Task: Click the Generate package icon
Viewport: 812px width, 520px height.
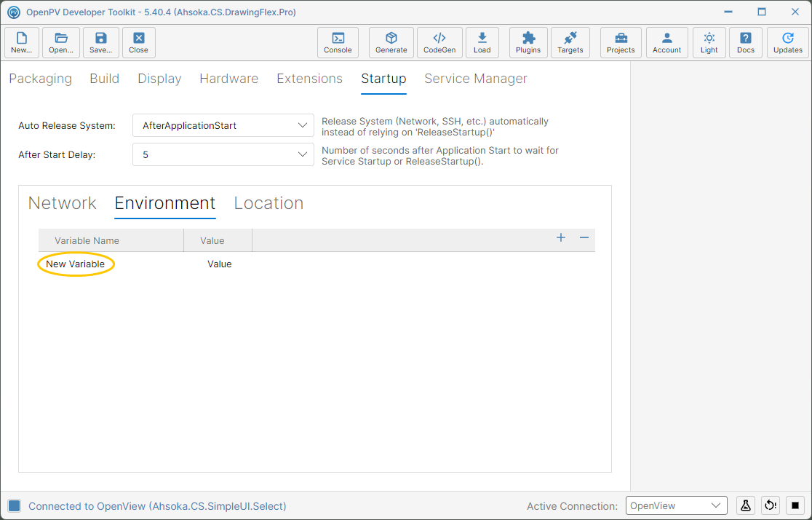Action: coord(391,42)
